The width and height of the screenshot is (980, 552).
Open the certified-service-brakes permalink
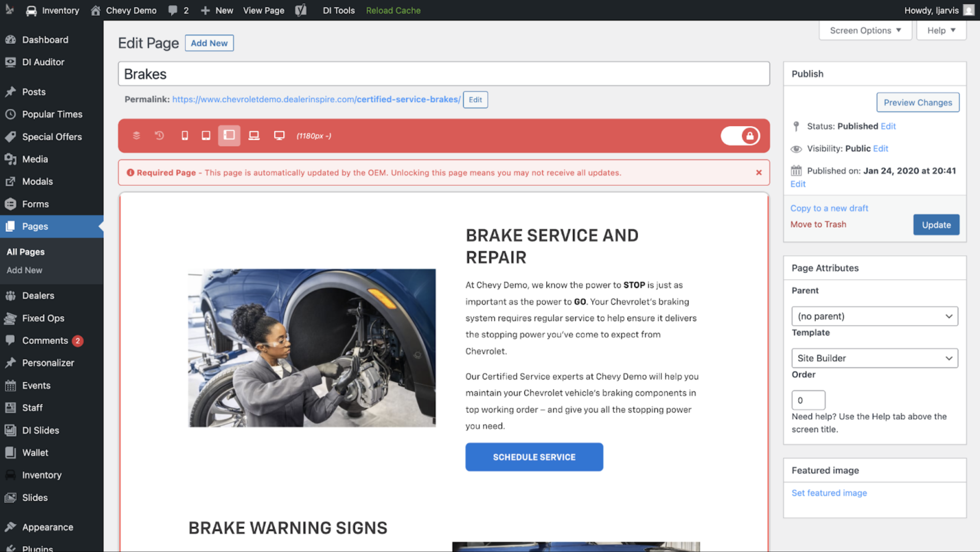coord(316,99)
